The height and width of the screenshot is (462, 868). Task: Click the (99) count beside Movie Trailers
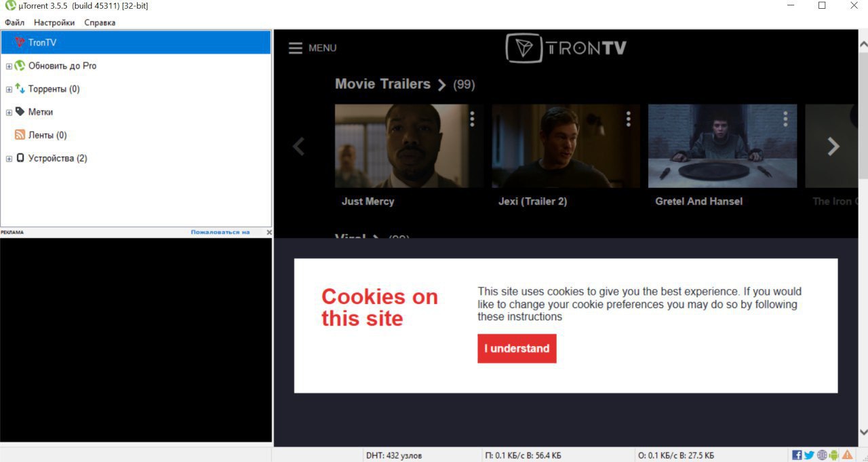464,85
